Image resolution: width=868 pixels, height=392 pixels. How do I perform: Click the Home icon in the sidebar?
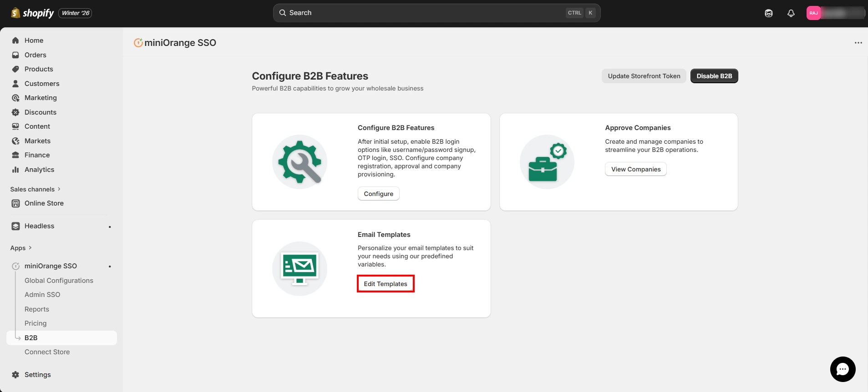click(15, 40)
